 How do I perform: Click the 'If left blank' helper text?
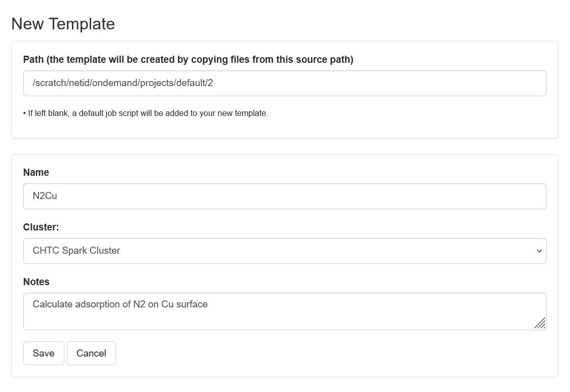[147, 113]
